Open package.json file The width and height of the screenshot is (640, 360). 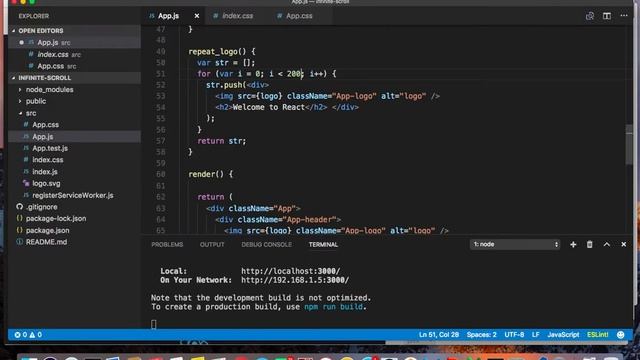[74, 231]
